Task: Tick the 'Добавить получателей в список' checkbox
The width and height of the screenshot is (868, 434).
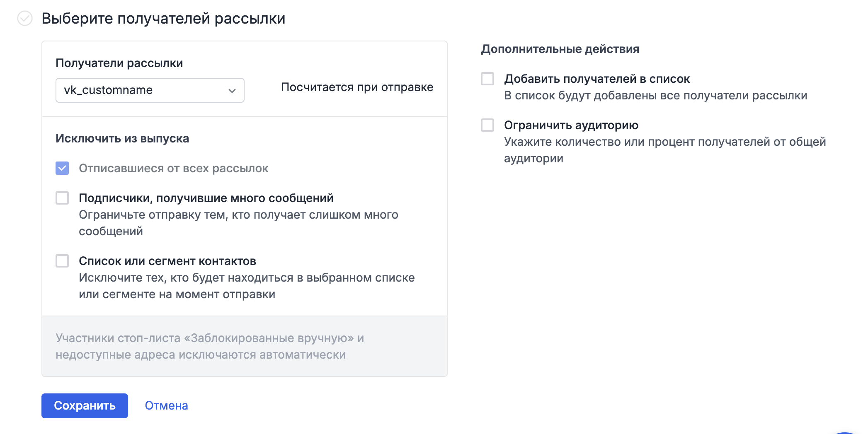Action: [487, 79]
